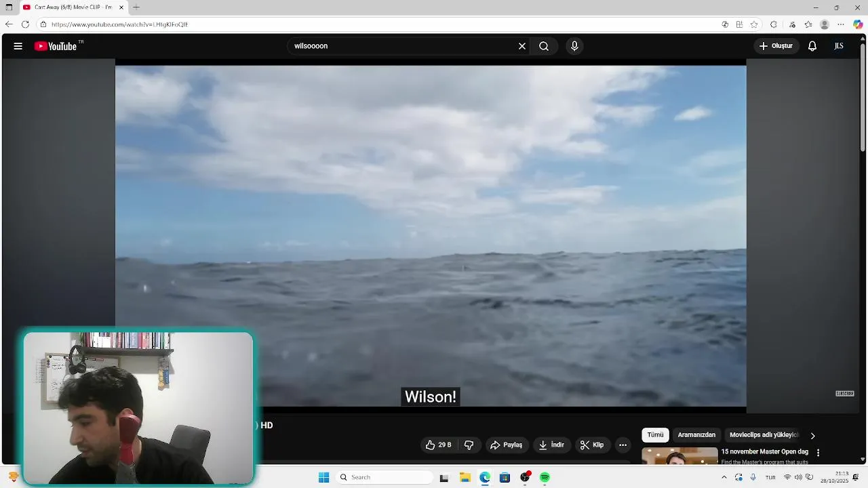Image resolution: width=868 pixels, height=488 pixels.
Task: Open more actions ellipsis below video
Action: coord(623,445)
